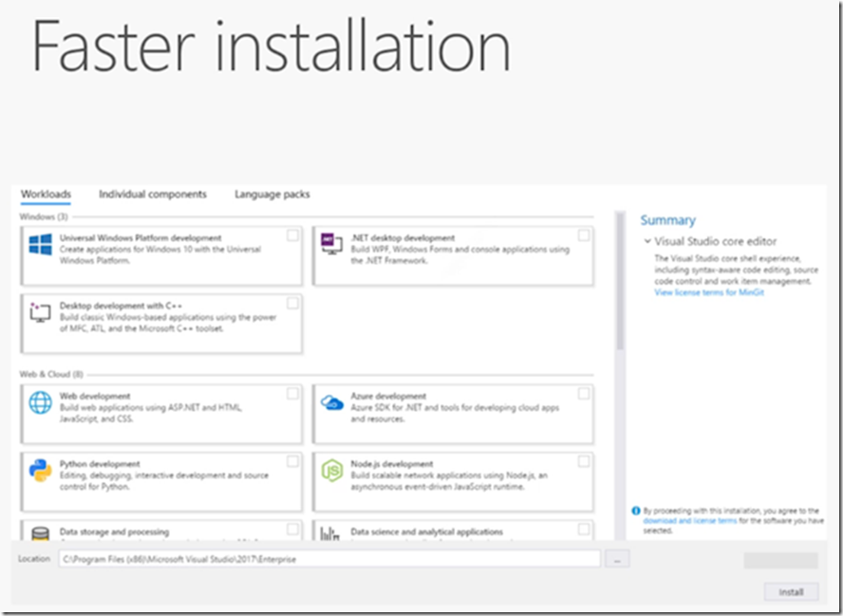Collapse the Visual Studio core editor section
This screenshot has width=843, height=616.
pyautogui.click(x=647, y=241)
